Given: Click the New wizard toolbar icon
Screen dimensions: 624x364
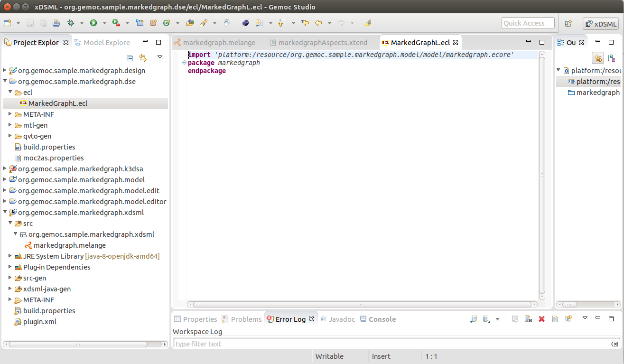Looking at the screenshot, I should [x=7, y=23].
